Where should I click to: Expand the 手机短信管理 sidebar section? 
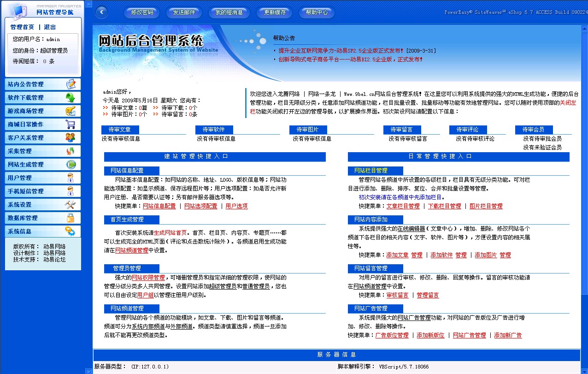click(26, 191)
